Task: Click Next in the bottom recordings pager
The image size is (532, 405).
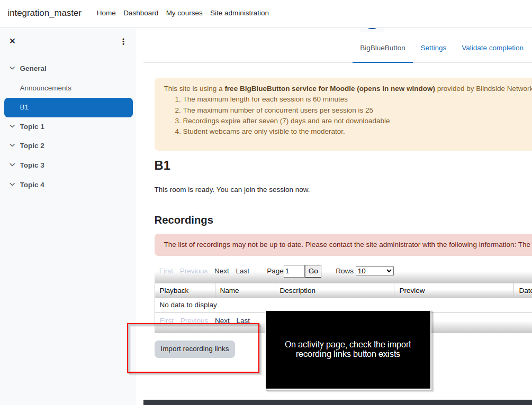Action: point(222,320)
